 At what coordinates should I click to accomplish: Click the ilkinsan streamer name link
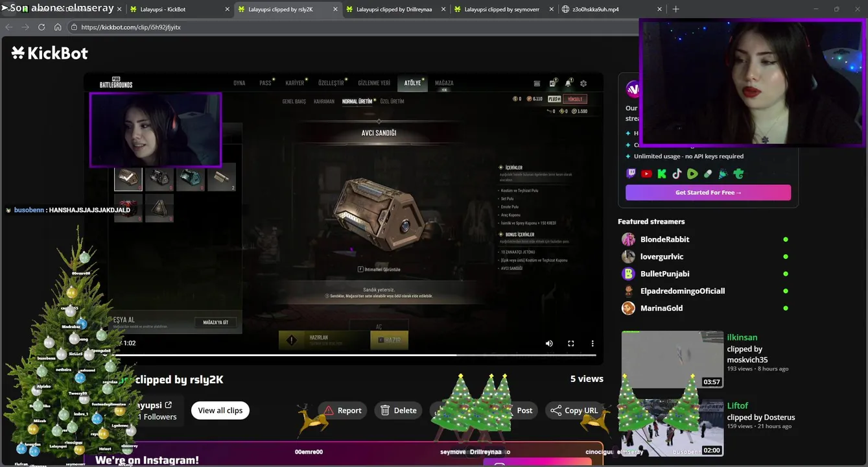pyautogui.click(x=742, y=337)
